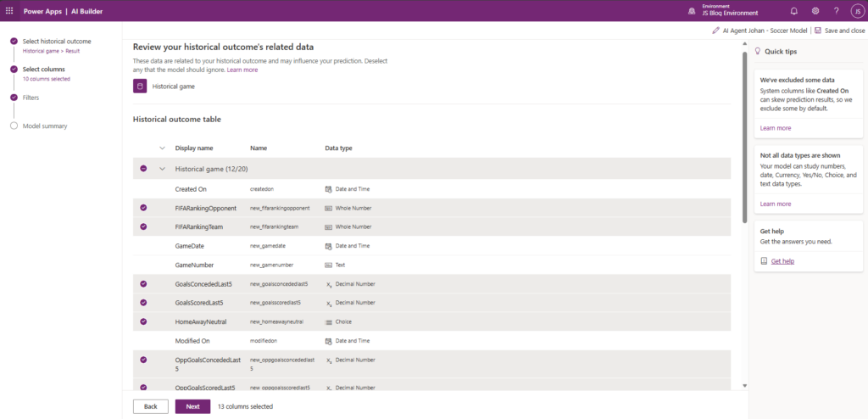Click the environment picker icon
Image resolution: width=868 pixels, height=419 pixels.
(x=691, y=11)
